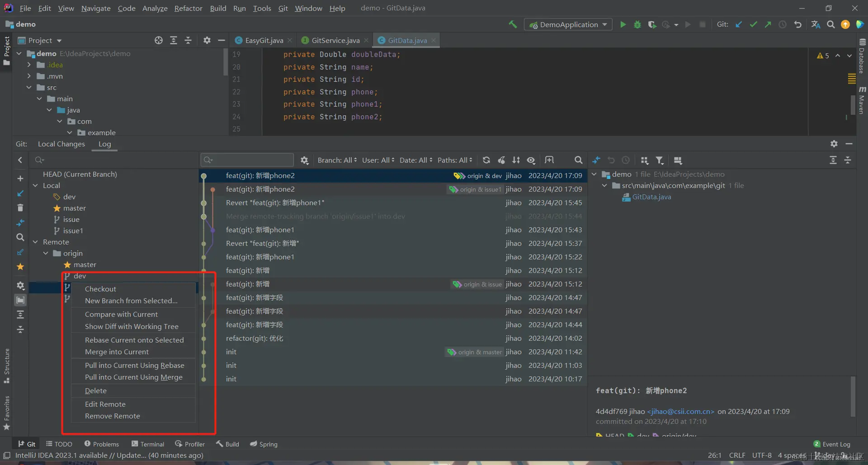Viewport: 868px width, 465px height.
Task: Open the Profiler tool window button
Action: click(190, 444)
